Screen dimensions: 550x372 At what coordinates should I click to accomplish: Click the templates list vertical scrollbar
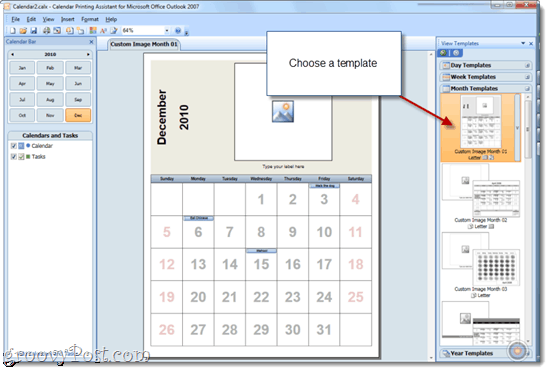[x=528, y=219]
